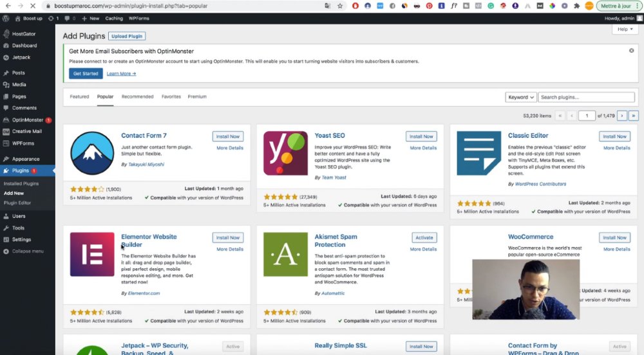Image resolution: width=644 pixels, height=355 pixels.
Task: Jump to last page of plugins
Action: point(633,116)
